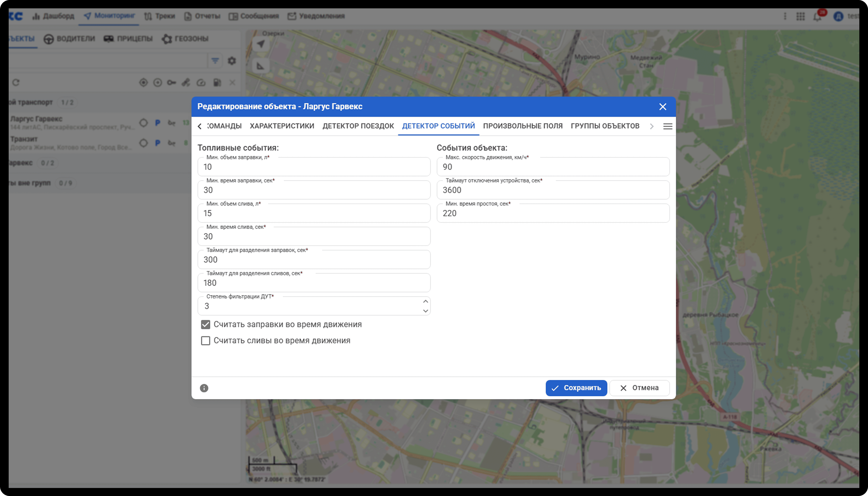Close the object editing dialog
Image resolution: width=868 pixels, height=496 pixels.
click(x=663, y=107)
